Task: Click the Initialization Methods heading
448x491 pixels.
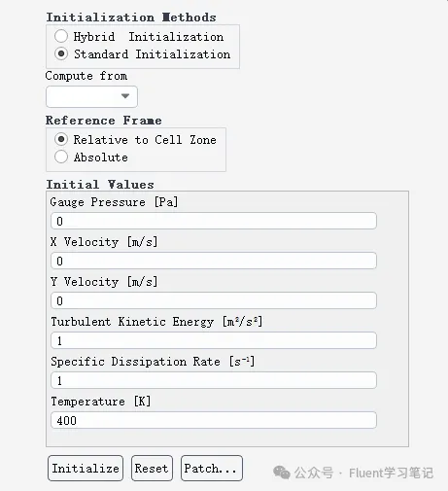Action: (131, 18)
